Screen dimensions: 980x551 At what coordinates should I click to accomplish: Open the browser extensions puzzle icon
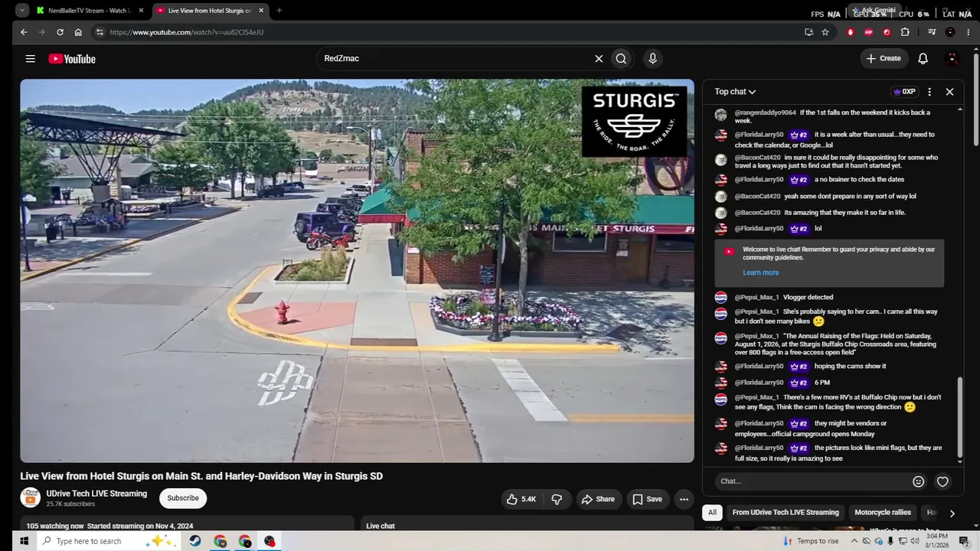point(905,32)
